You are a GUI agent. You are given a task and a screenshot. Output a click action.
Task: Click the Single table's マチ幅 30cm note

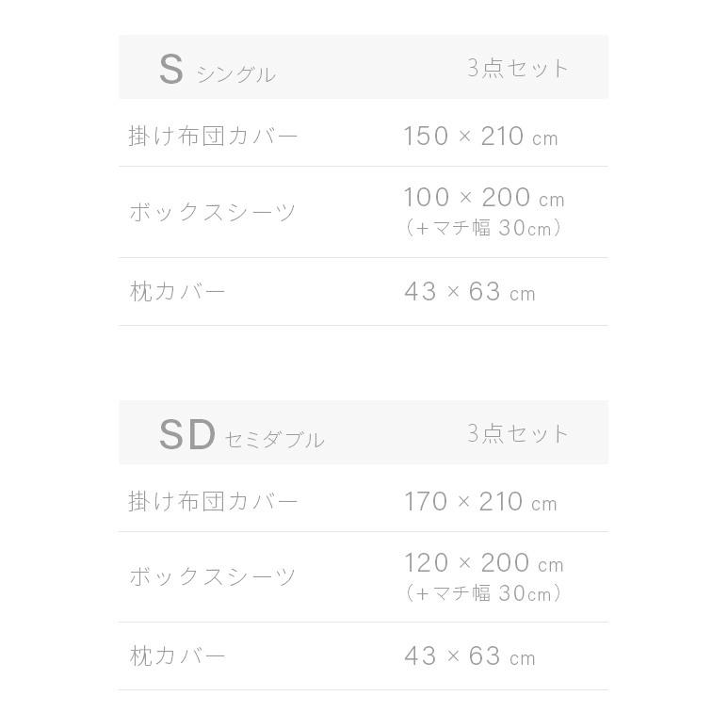pyautogui.click(x=483, y=228)
